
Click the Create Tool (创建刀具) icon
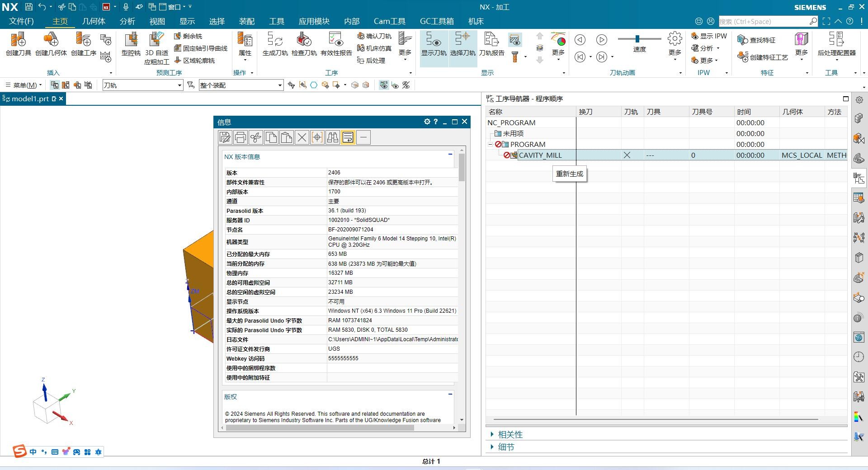tap(18, 44)
